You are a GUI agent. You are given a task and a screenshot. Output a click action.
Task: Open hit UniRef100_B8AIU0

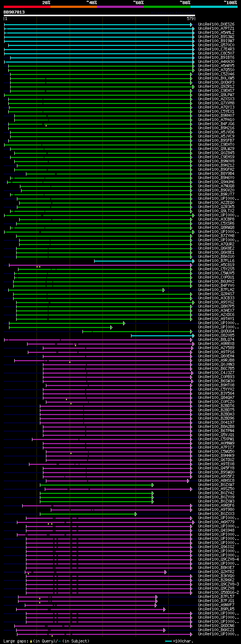pos(216,257)
